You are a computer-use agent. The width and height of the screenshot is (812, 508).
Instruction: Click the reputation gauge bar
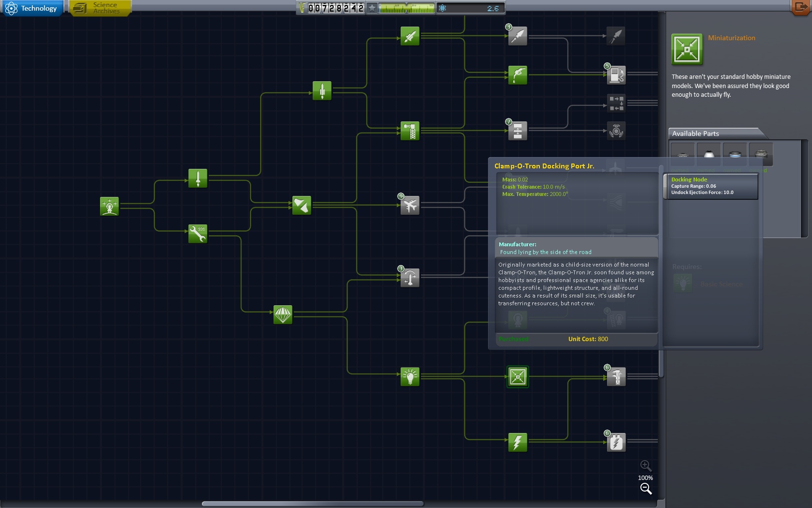(406, 8)
